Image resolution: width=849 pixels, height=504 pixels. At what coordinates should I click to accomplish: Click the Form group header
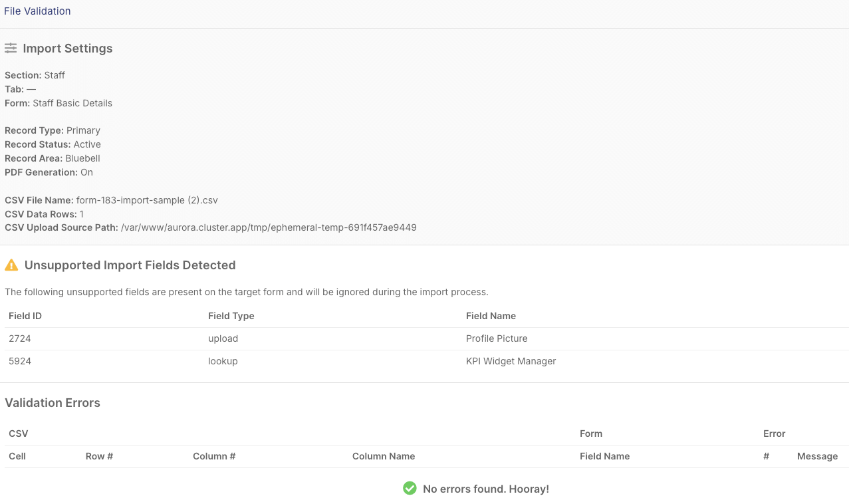[591, 434]
